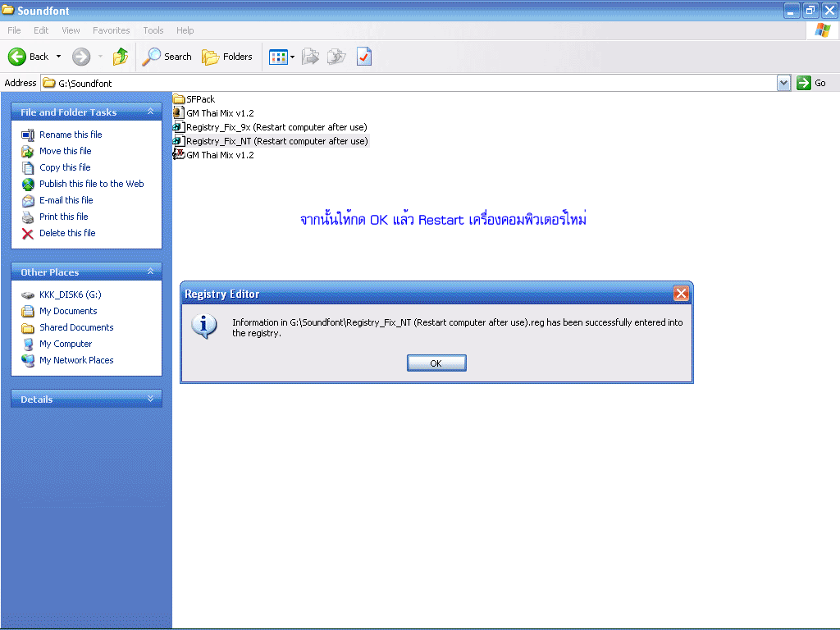Click the Print this file printer icon

click(28, 217)
